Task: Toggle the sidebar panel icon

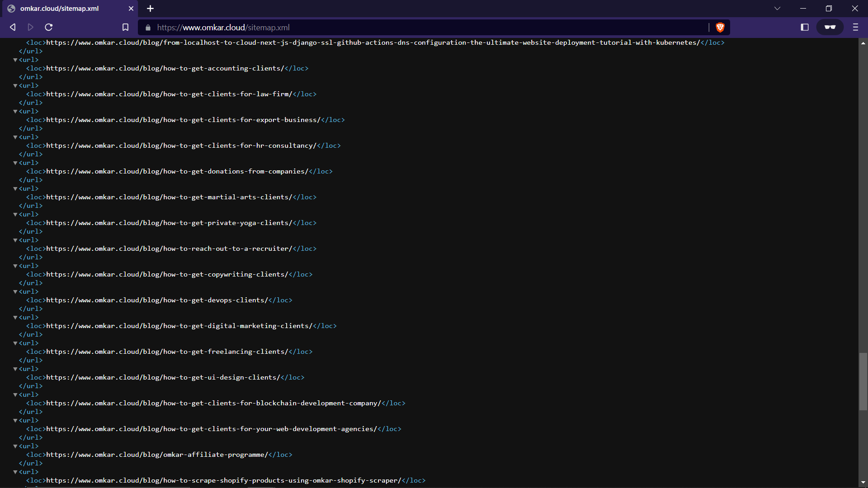Action: click(804, 27)
